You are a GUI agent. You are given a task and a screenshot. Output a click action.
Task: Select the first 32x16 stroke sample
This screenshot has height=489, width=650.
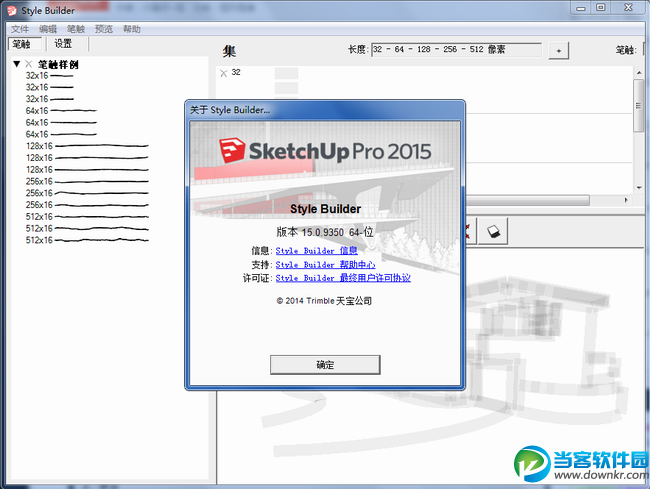tap(49, 75)
